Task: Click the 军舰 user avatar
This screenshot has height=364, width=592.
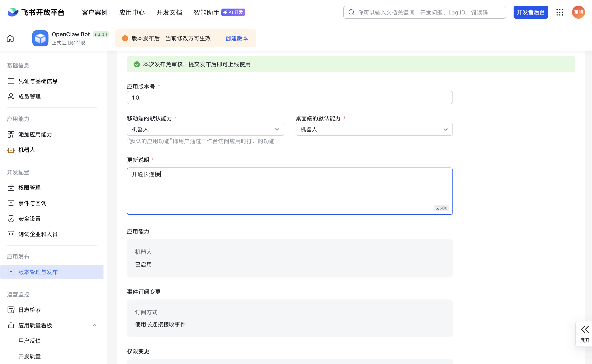Action: click(x=578, y=12)
